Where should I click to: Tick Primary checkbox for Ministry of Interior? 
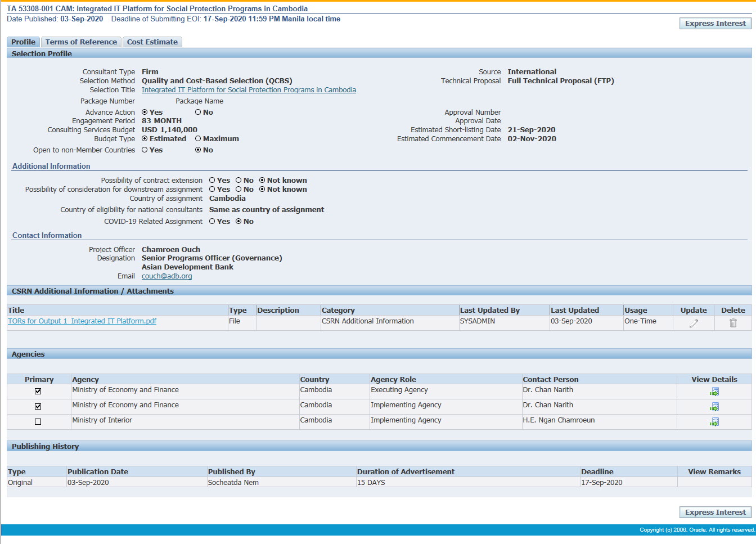point(38,421)
